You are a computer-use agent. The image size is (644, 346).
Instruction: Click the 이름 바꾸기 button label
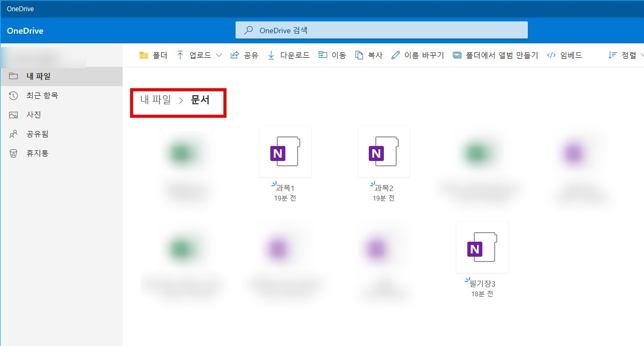click(424, 55)
